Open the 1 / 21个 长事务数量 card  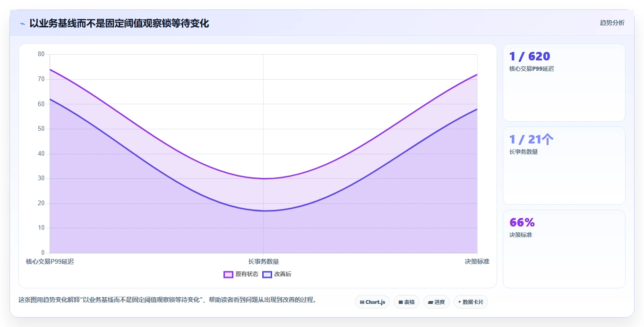(564, 166)
